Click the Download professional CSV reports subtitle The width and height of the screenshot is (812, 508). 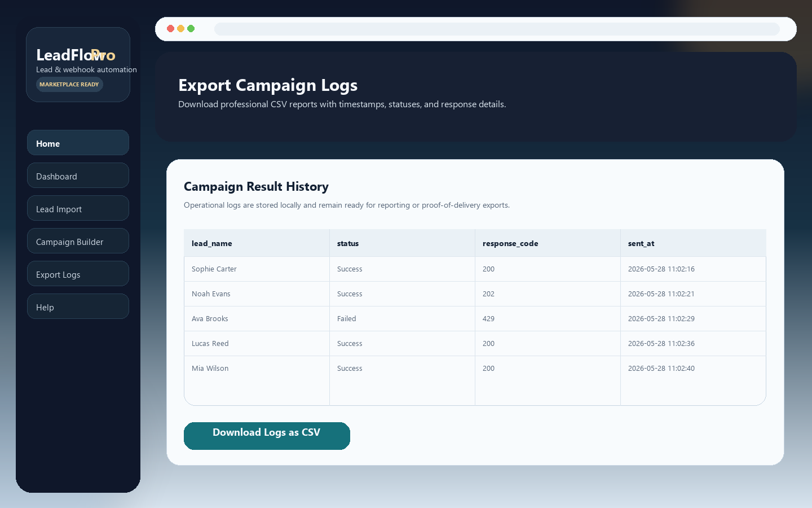coord(342,104)
